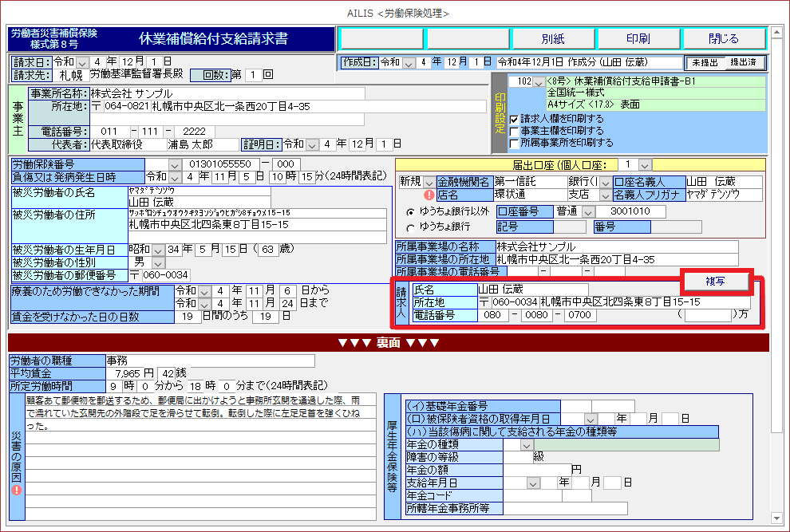The image size is (790, 532).
Task: Select the ゆうちょ銀行 radio button
Action: [x=410, y=227]
